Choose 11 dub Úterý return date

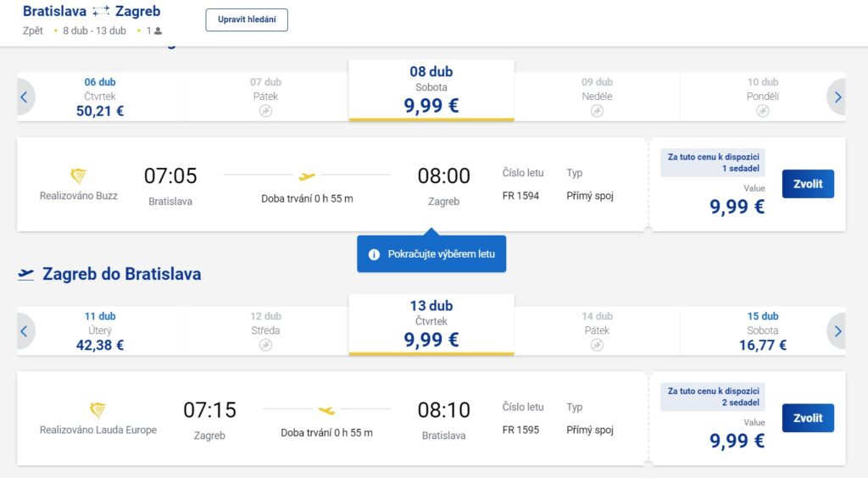coord(100,331)
